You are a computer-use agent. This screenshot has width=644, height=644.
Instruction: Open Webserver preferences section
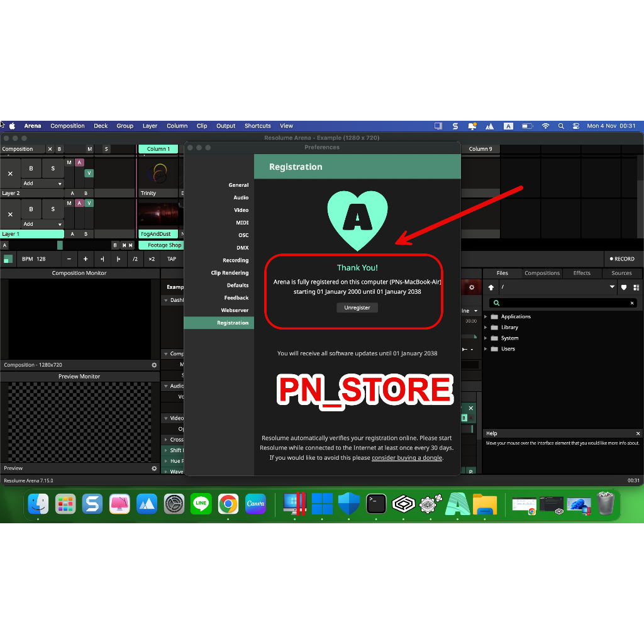coord(235,311)
